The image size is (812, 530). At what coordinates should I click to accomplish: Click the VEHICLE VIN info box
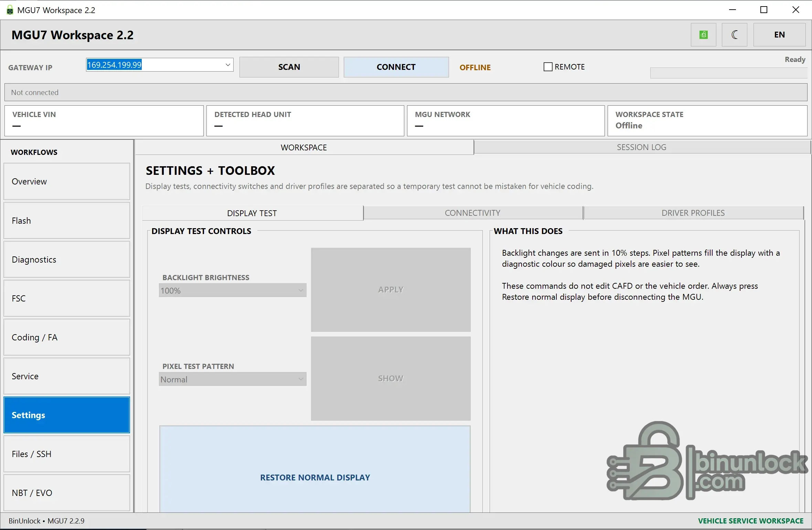tap(104, 121)
